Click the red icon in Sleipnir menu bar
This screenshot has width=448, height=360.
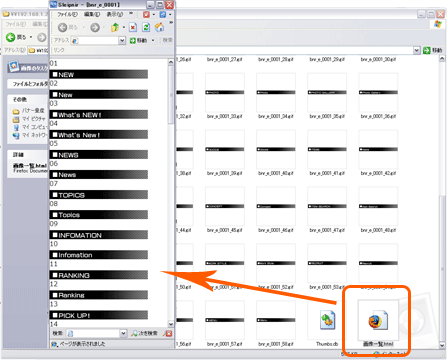[146, 14]
